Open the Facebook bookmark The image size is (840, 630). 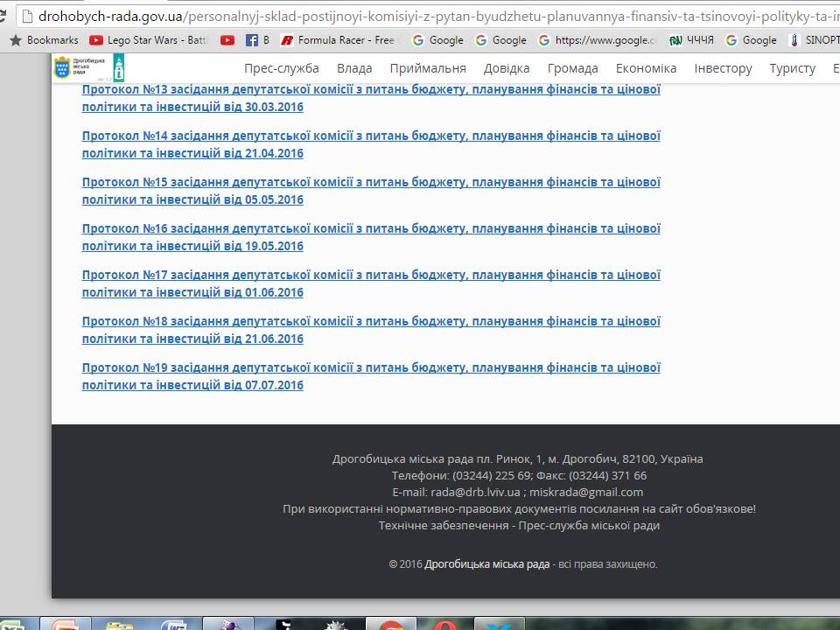257,40
